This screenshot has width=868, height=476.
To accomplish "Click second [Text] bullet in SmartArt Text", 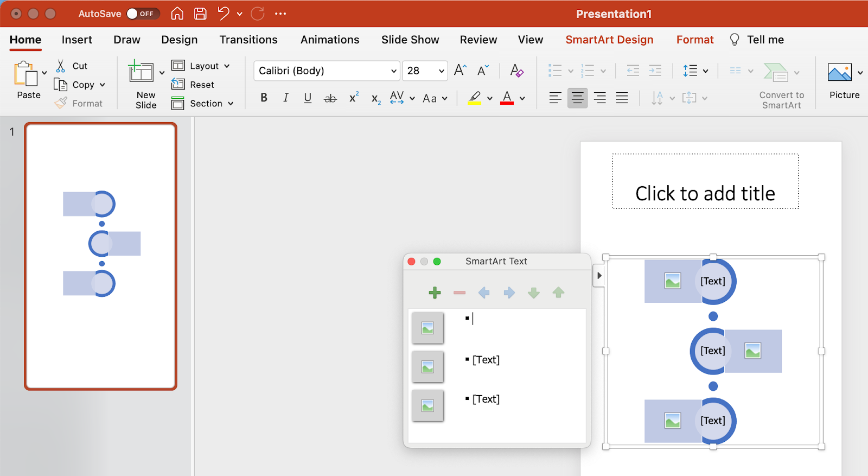I will [486, 359].
